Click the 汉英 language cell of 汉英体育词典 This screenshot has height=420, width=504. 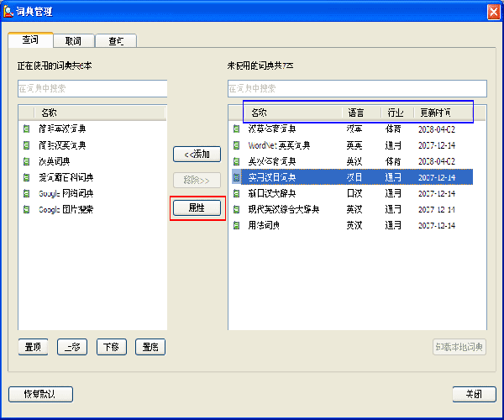[354, 129]
